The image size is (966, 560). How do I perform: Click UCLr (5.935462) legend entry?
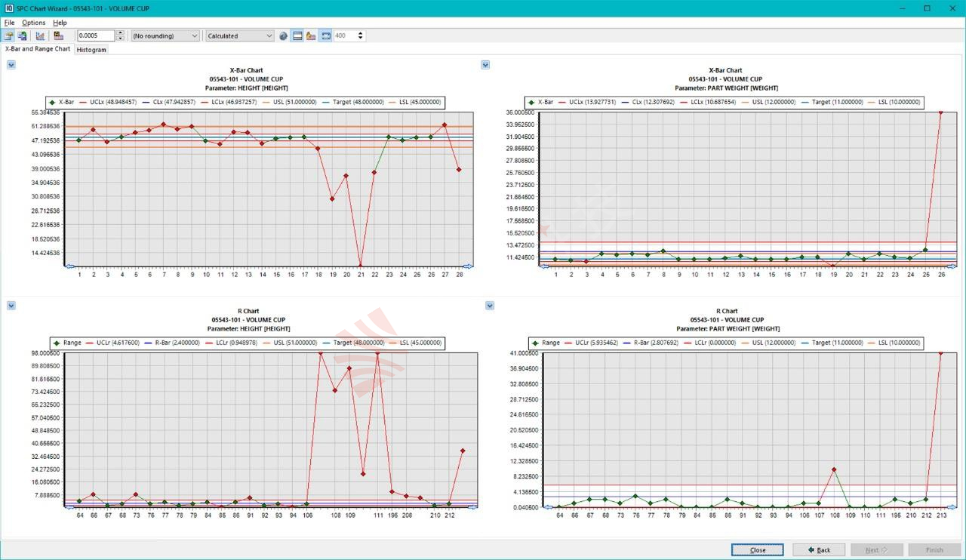pyautogui.click(x=591, y=343)
